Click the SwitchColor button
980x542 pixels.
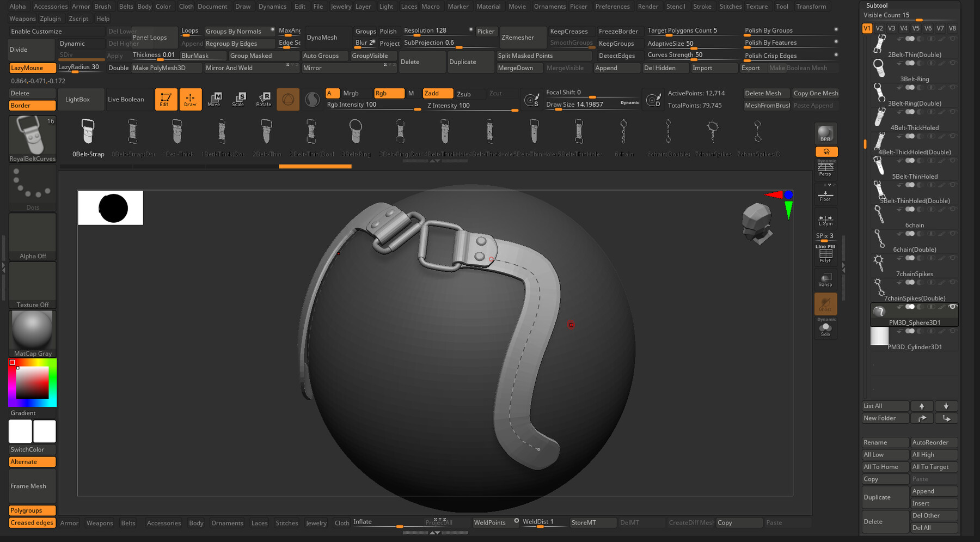pos(33,449)
